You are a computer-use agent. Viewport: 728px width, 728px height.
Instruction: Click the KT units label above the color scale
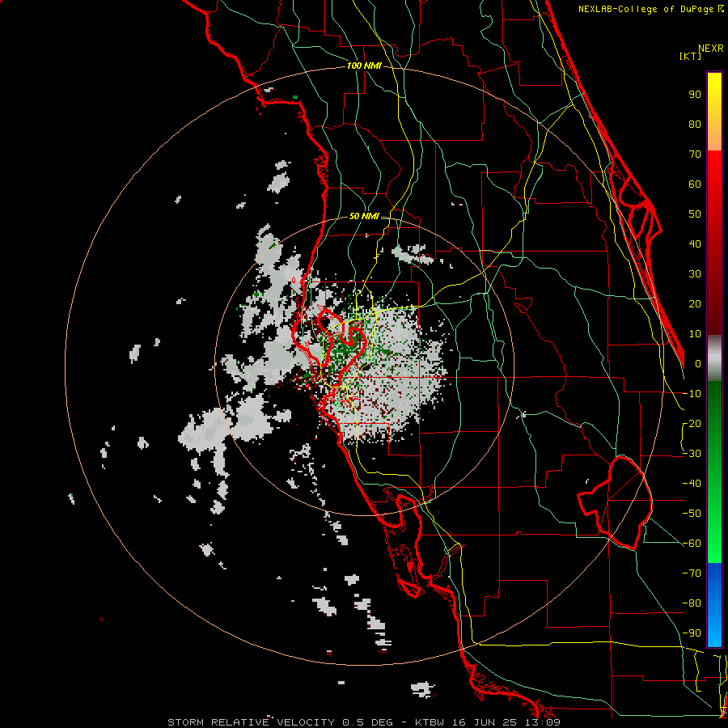click(691, 56)
